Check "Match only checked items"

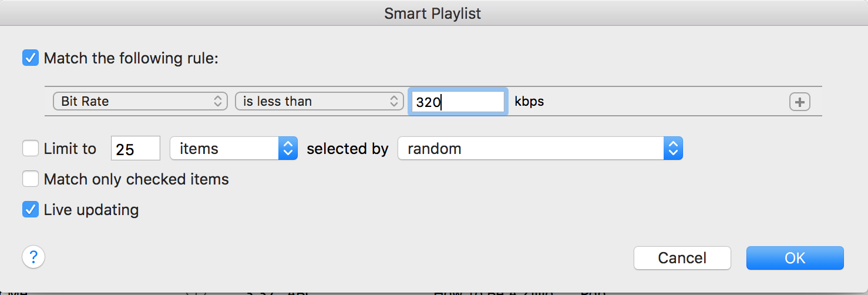31,179
